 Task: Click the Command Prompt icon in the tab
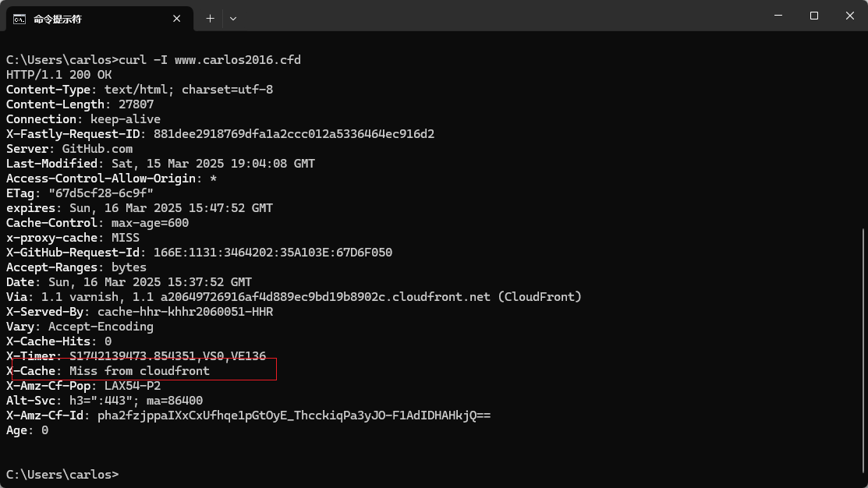coord(19,19)
